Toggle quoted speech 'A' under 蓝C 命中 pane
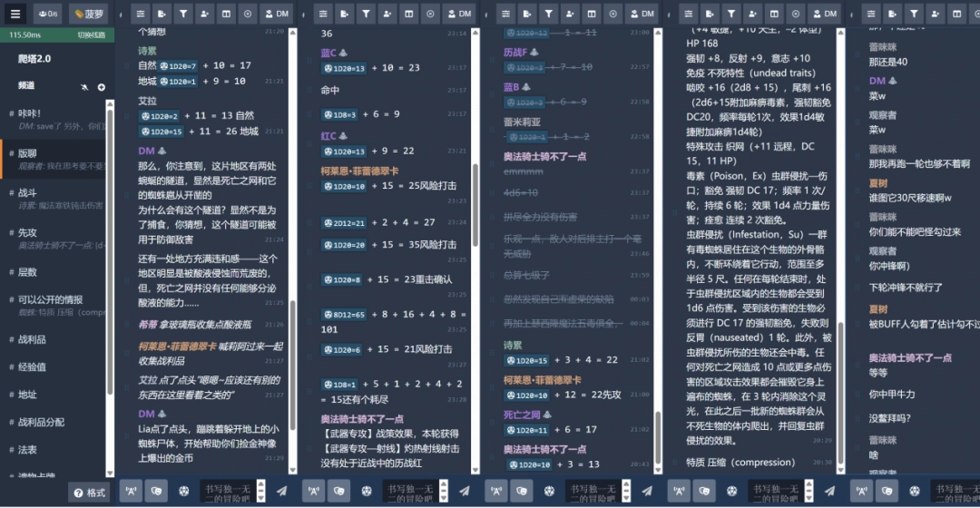The height and width of the screenshot is (508, 980). (314, 491)
